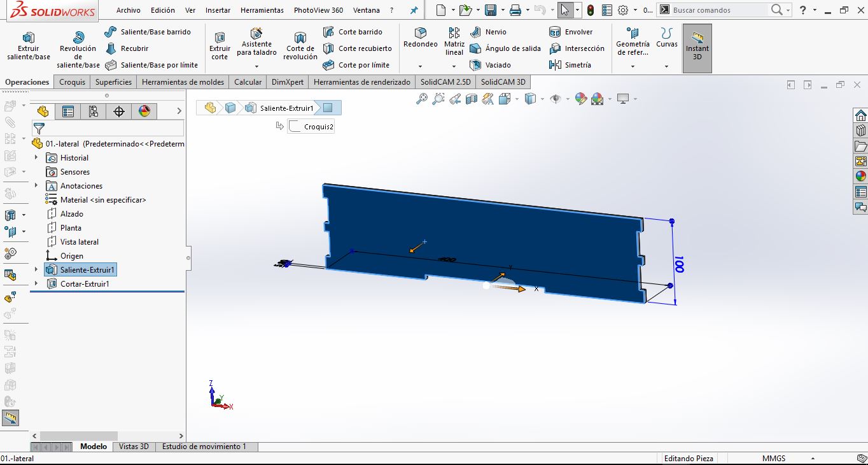
Task: Click Zoom to fit magnifier icon
Action: point(421,99)
